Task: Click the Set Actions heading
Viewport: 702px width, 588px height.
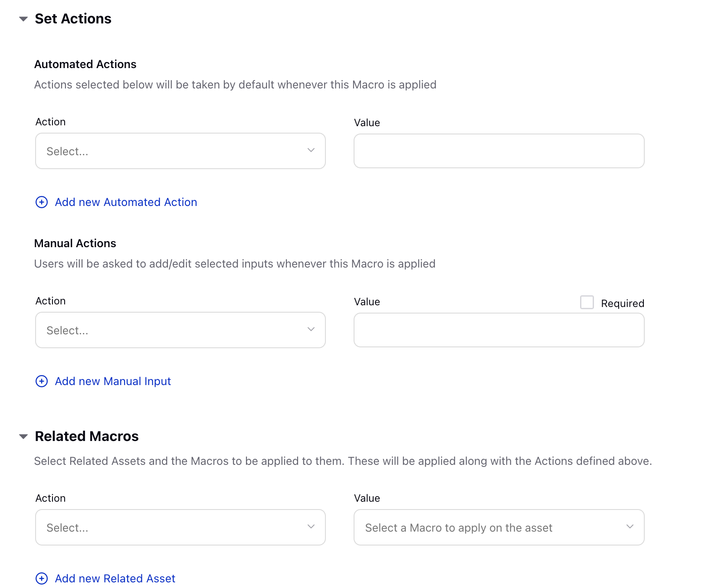Action: click(x=73, y=19)
